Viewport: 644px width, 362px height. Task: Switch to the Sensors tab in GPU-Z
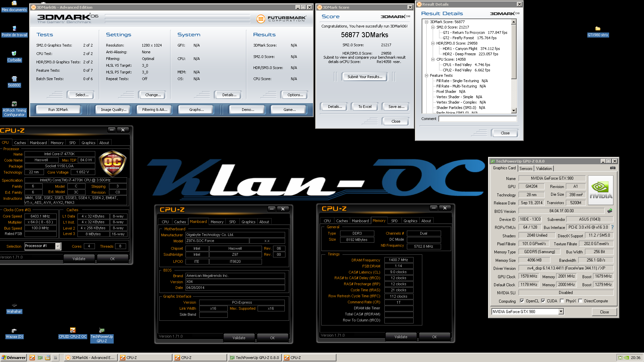click(526, 169)
